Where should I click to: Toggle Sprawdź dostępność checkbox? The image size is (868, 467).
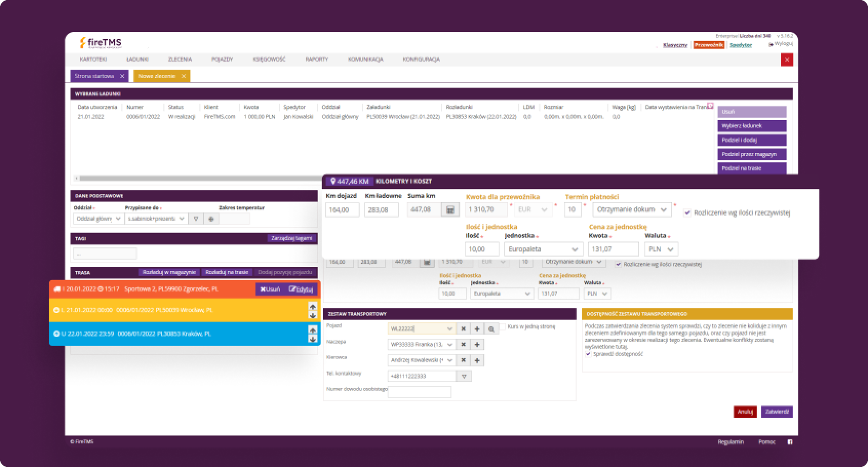588,354
